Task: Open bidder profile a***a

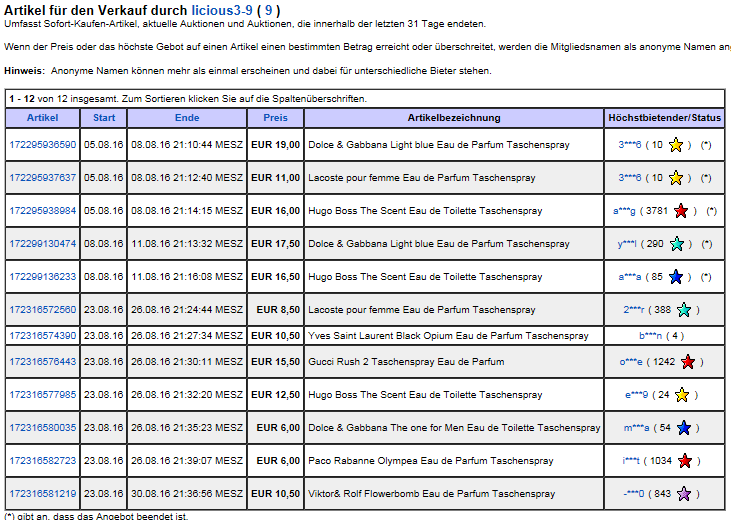Action: [630, 277]
